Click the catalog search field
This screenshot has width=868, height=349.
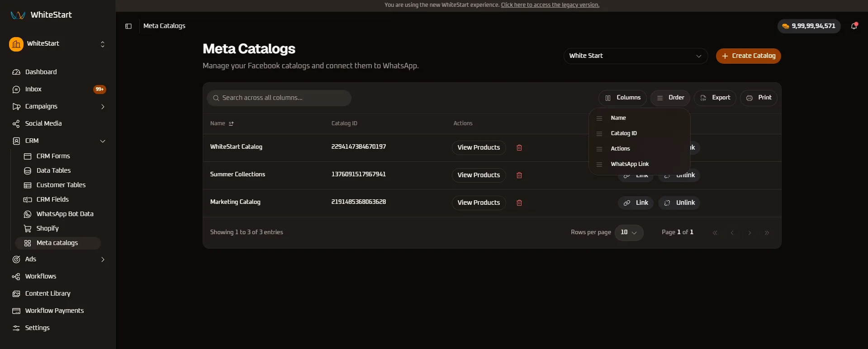[x=279, y=98]
